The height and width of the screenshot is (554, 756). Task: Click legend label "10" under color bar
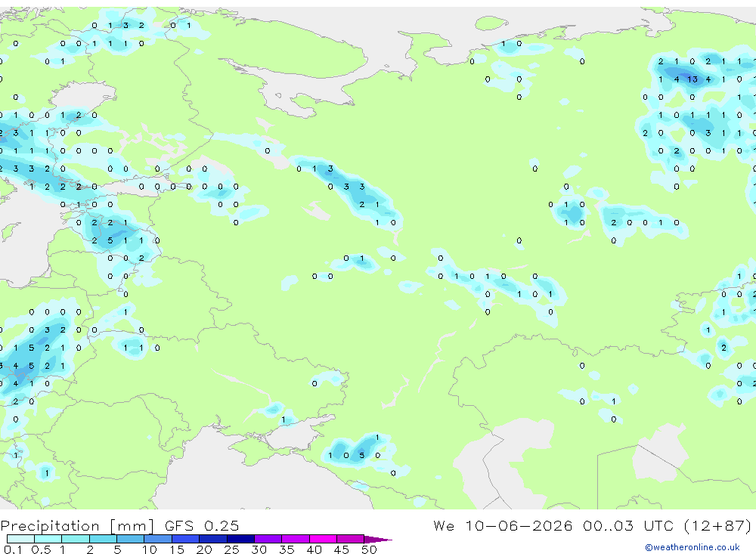click(150, 549)
